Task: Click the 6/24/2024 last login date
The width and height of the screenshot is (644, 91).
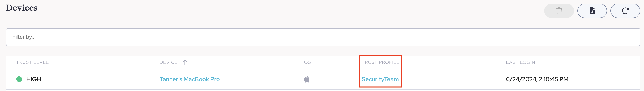Action: pos(522,79)
